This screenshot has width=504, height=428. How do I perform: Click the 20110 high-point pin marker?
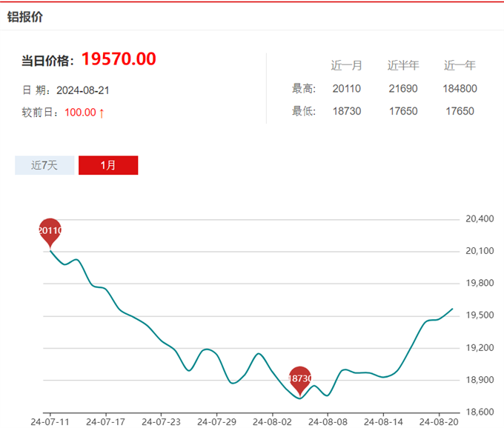[x=50, y=231]
